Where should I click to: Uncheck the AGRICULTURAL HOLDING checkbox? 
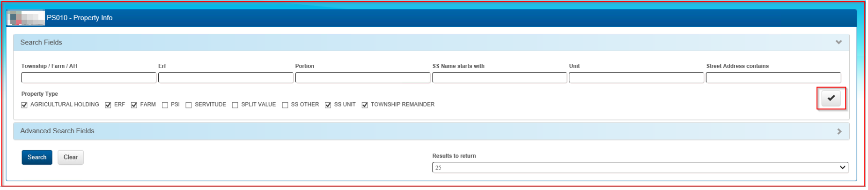coord(24,105)
